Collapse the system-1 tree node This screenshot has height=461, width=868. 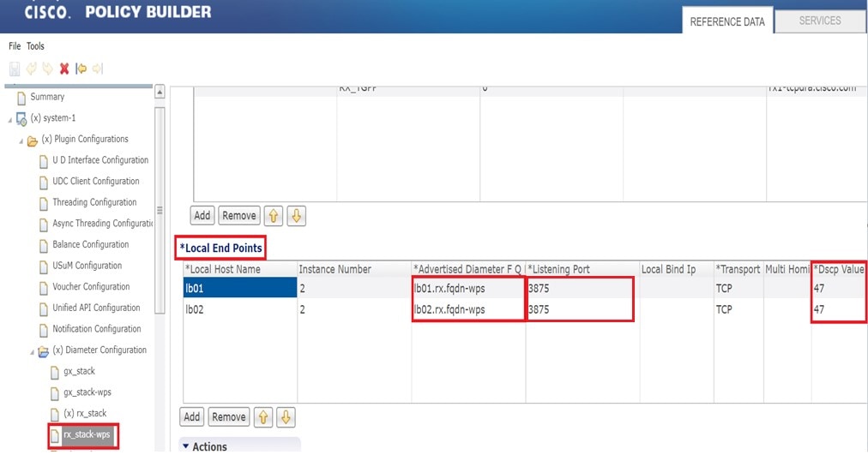(9, 120)
